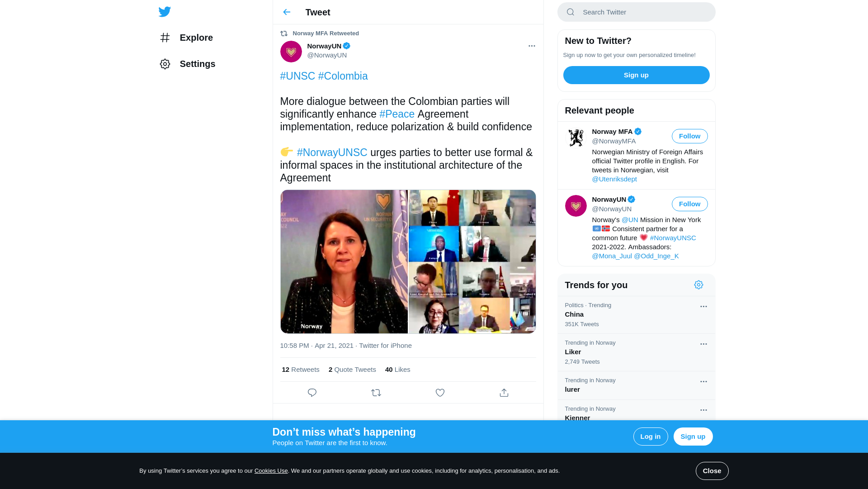Like the tweet with the heart icon

point(440,393)
